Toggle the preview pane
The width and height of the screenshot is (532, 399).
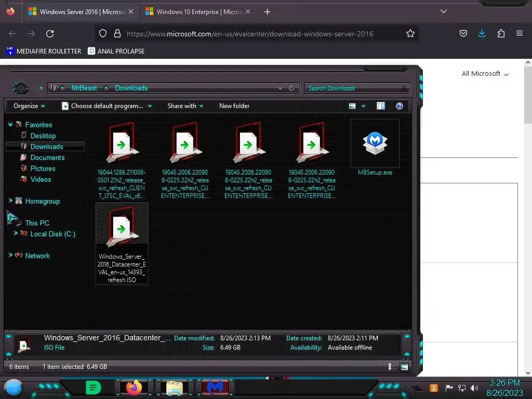click(381, 106)
